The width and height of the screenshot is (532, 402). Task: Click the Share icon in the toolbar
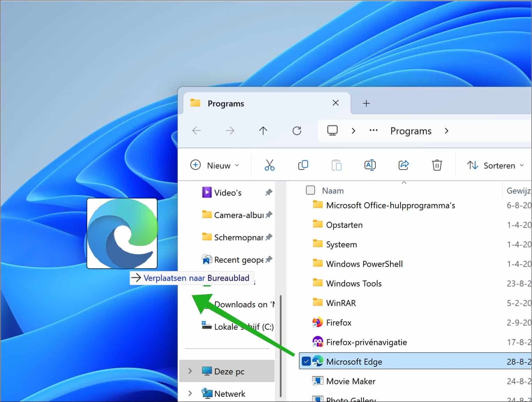403,165
